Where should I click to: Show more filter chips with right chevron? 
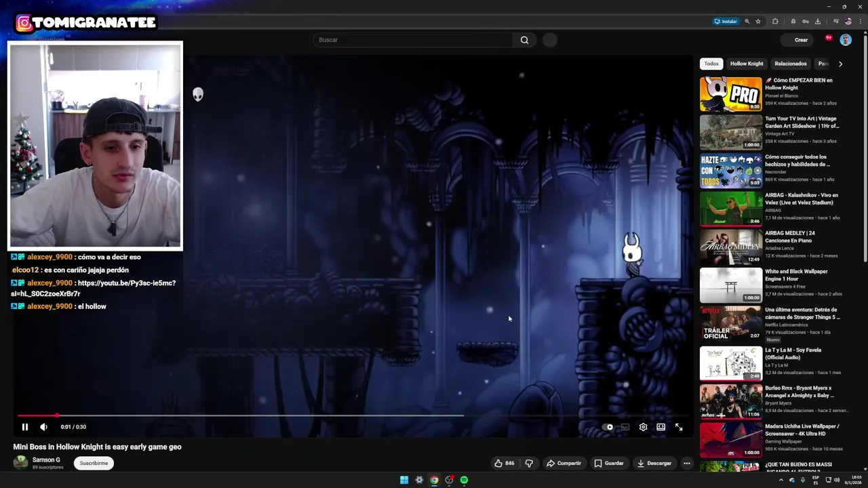tap(840, 64)
